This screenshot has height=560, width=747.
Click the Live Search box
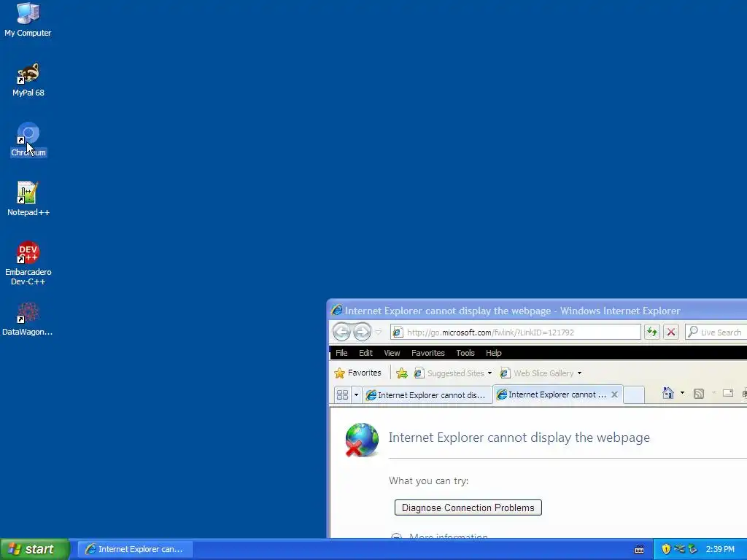pos(716,332)
